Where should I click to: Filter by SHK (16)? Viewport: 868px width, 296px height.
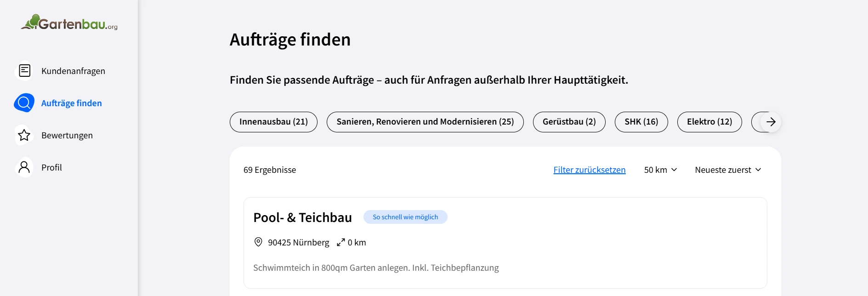(x=641, y=122)
